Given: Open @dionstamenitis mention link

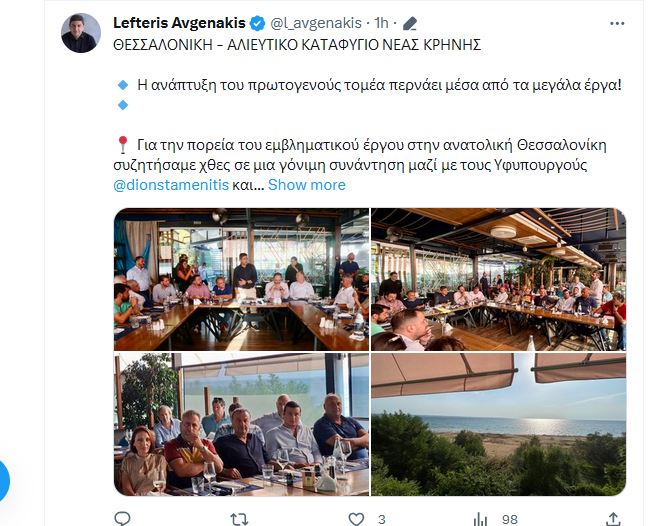Looking at the screenshot, I should [171, 185].
